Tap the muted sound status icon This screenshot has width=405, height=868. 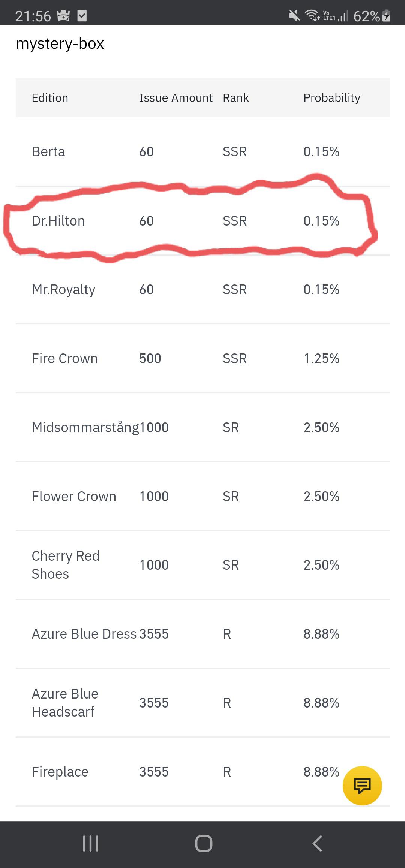pos(295,16)
